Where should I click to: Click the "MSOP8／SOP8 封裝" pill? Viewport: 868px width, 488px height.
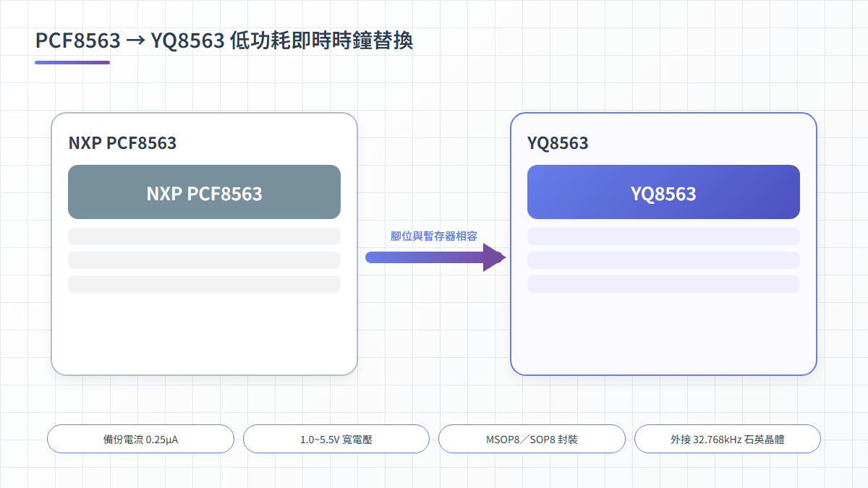(532, 439)
